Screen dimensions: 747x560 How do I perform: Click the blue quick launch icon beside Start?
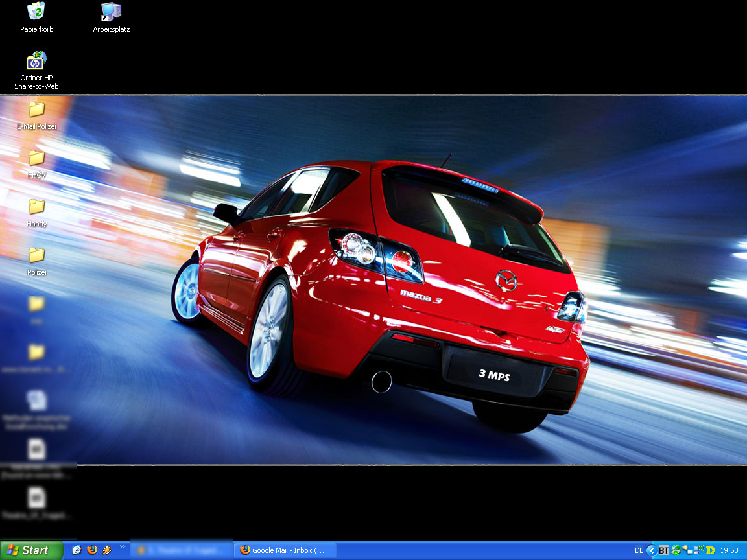77,550
